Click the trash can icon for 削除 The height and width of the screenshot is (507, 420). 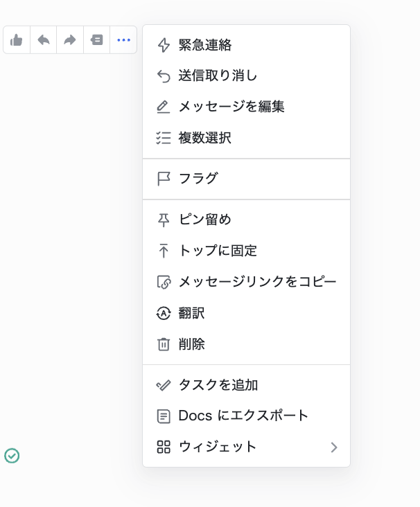pos(164,344)
